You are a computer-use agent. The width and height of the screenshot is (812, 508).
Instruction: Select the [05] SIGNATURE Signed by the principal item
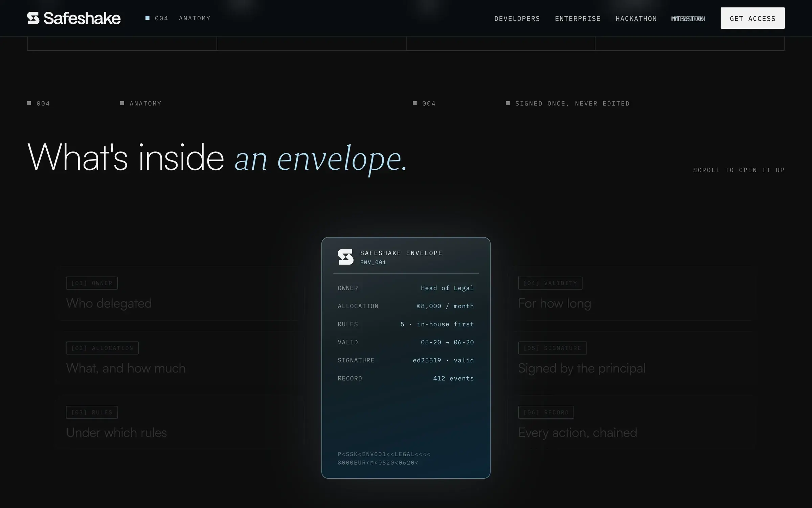pos(633,358)
